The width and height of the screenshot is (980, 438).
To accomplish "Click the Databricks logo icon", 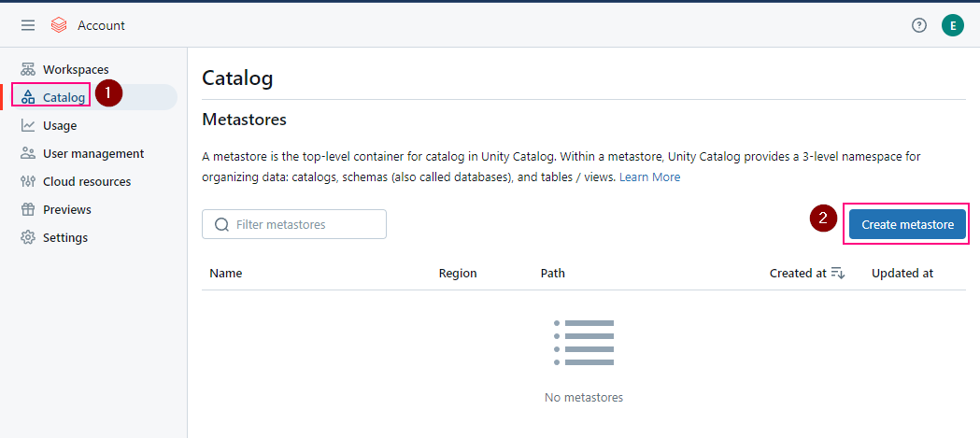I will click(59, 25).
